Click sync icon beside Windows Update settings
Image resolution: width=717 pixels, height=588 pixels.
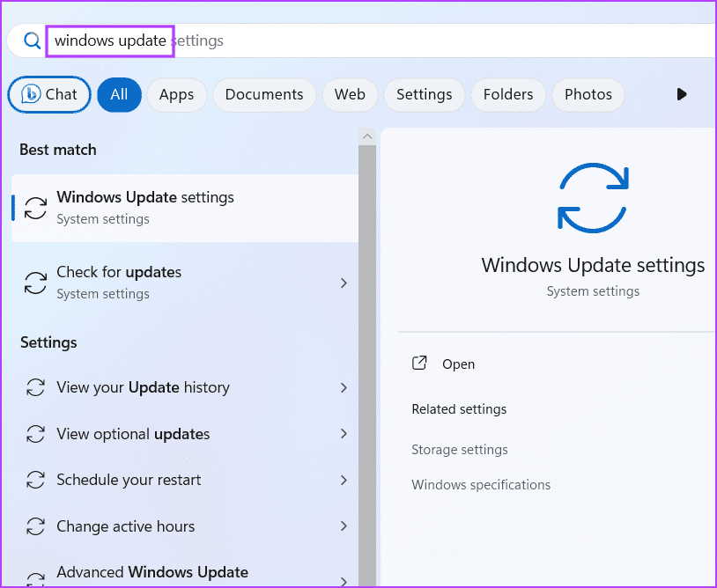pyautogui.click(x=35, y=208)
